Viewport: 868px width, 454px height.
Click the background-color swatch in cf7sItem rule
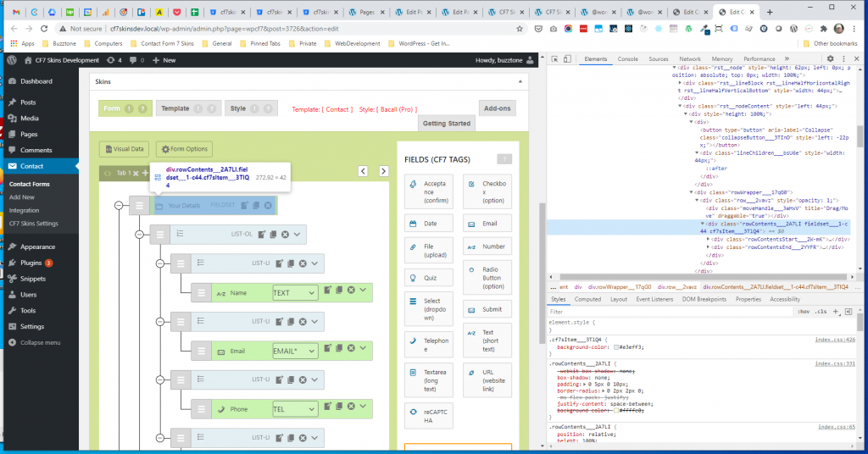point(615,347)
